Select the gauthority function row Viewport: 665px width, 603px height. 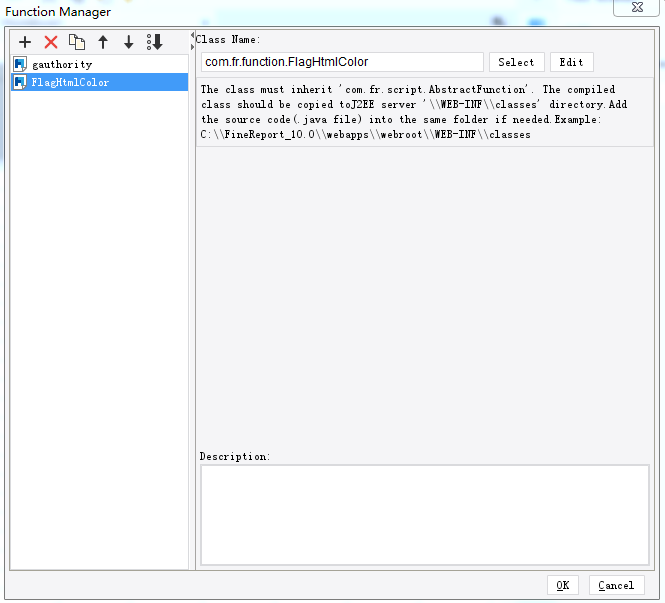[99, 64]
